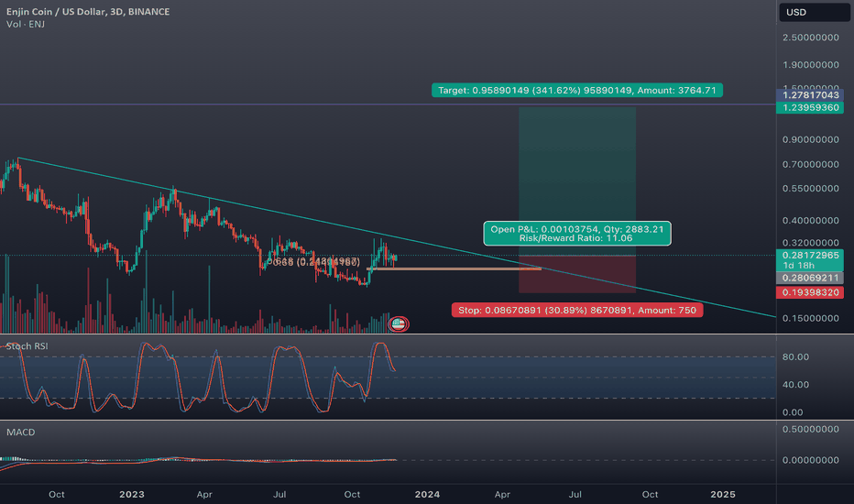Click the 0.90000000 price axis value
The width and height of the screenshot is (854, 504).
tap(810, 139)
